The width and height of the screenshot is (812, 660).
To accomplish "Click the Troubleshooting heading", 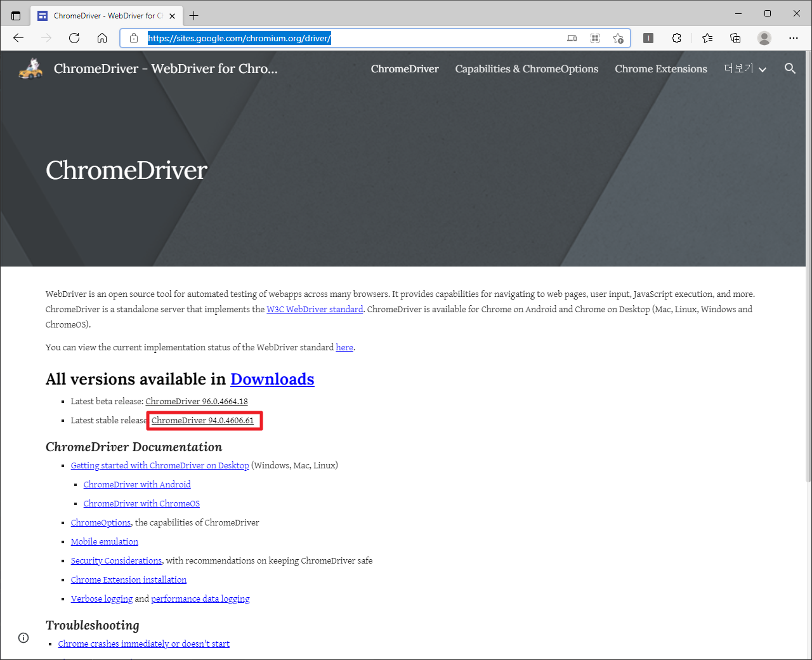I will click(93, 625).
